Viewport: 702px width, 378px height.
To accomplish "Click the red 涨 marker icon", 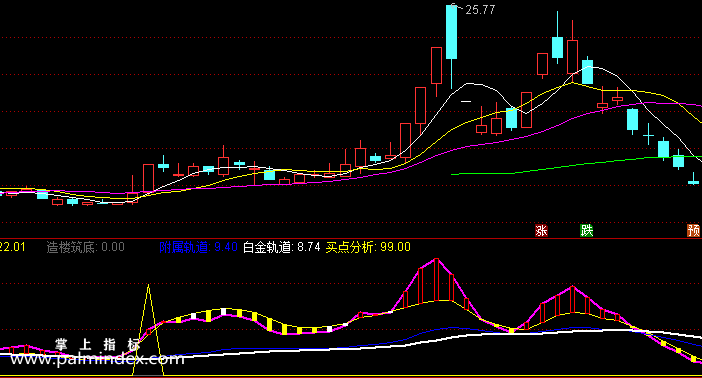I will [x=541, y=230].
